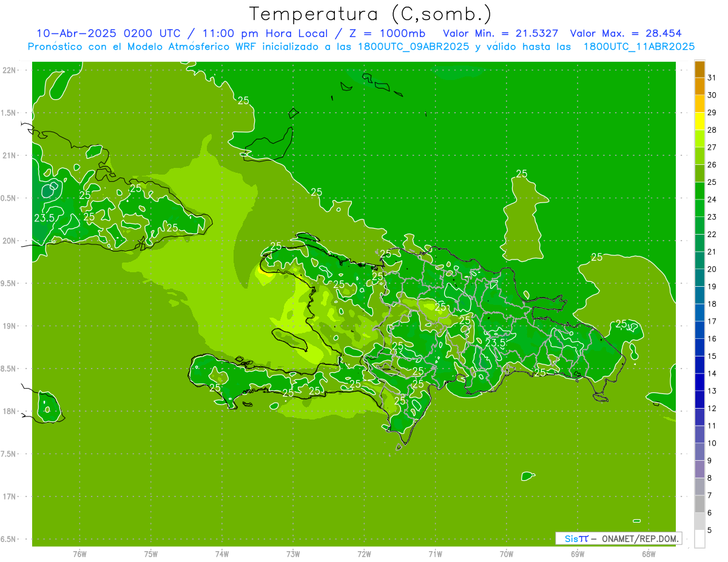This screenshot has width=728, height=562.
Task: Click the '17N' latitude axis label
Action: (x=9, y=497)
